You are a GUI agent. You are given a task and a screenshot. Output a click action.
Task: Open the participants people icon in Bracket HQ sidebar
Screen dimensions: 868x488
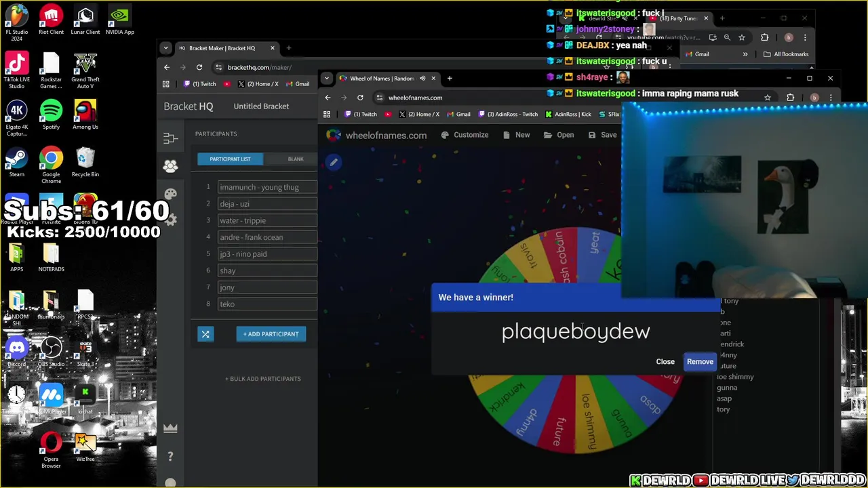(x=170, y=165)
